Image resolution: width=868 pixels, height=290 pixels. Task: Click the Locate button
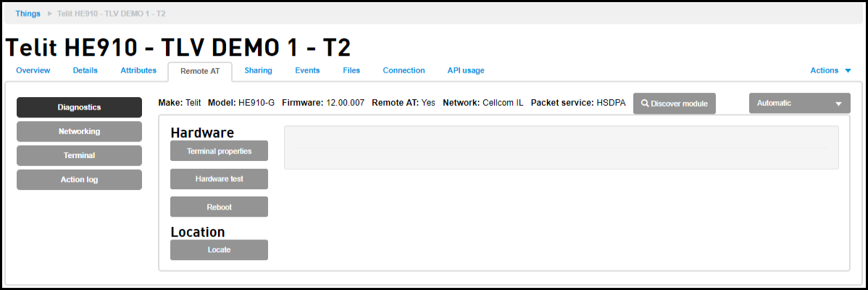pyautogui.click(x=220, y=249)
